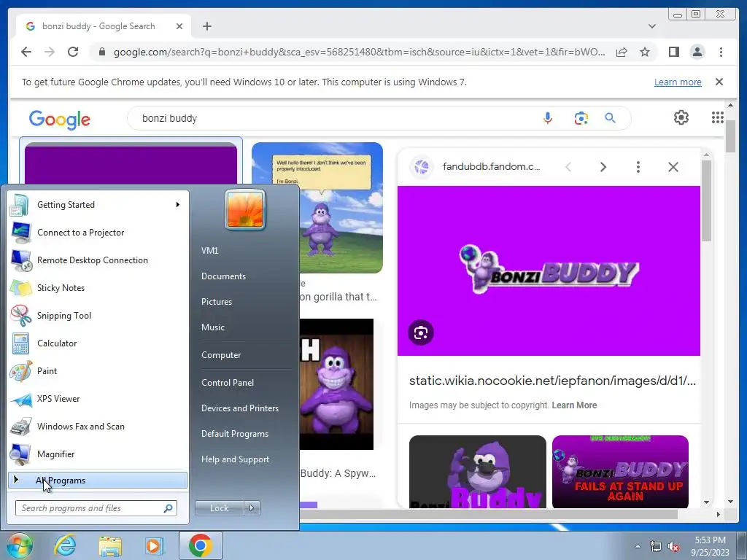Open Windows Explorer from taskbar

click(x=110, y=545)
